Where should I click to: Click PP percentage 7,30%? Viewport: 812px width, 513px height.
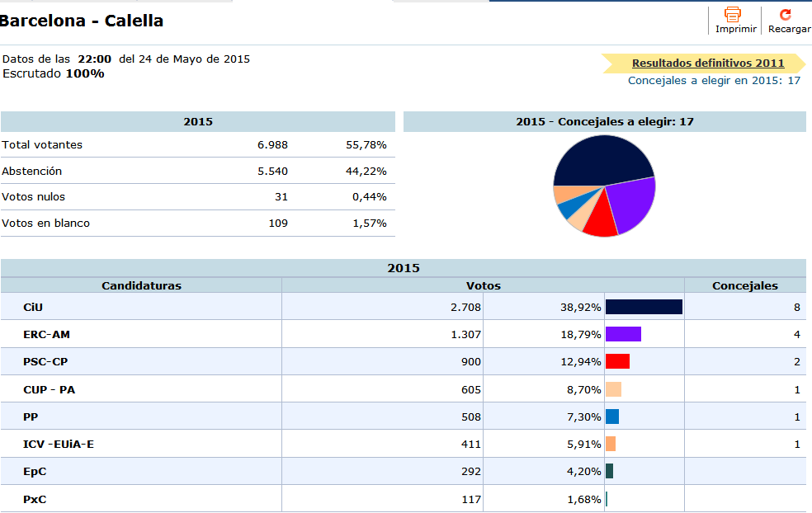[x=583, y=417]
